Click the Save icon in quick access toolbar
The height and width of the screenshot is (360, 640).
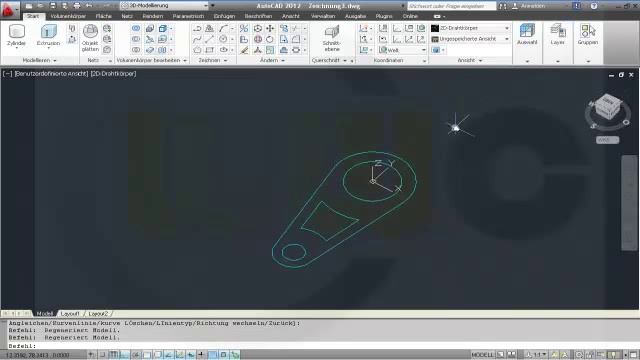[x=53, y=6]
